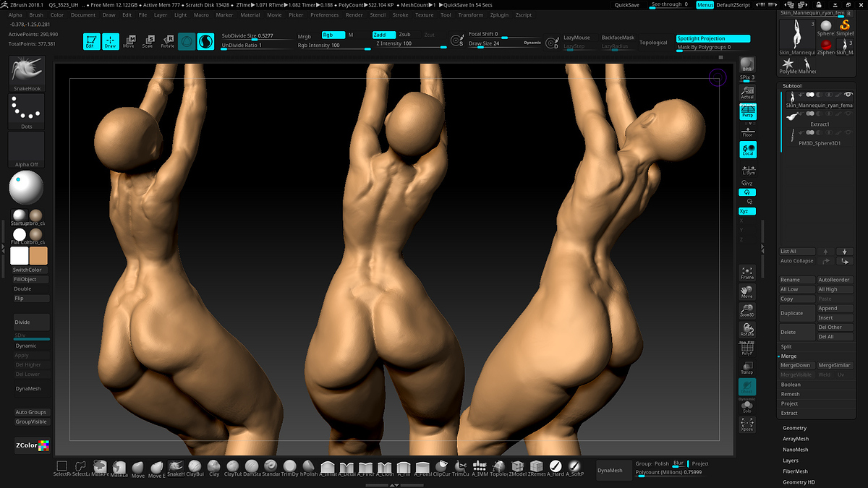The width and height of the screenshot is (868, 488).
Task: Select the ZModeler brush in bottom shelf
Action: (517, 468)
